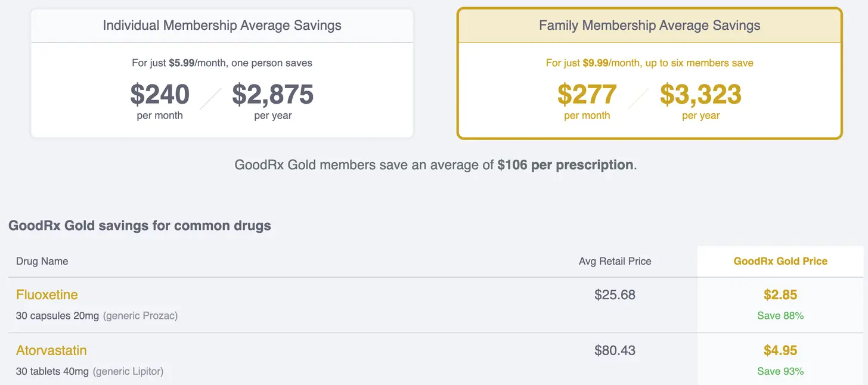Click the Avg Retail Price column header

tap(615, 261)
